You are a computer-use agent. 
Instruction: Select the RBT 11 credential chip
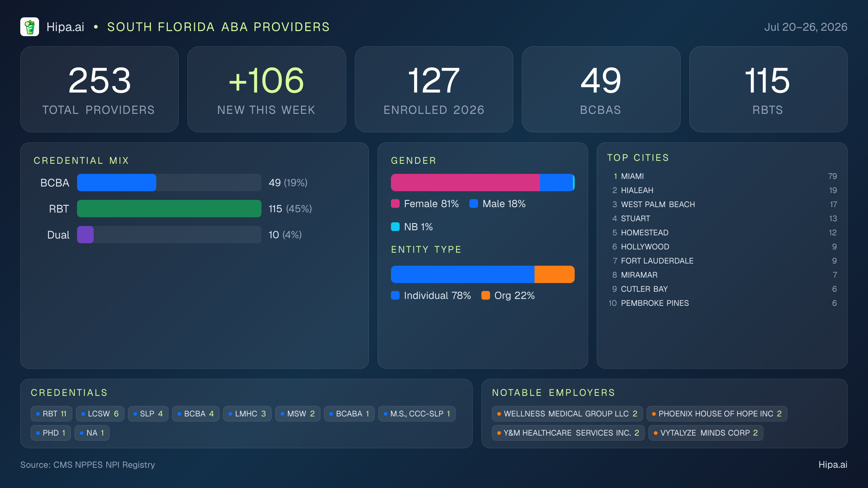(x=51, y=414)
